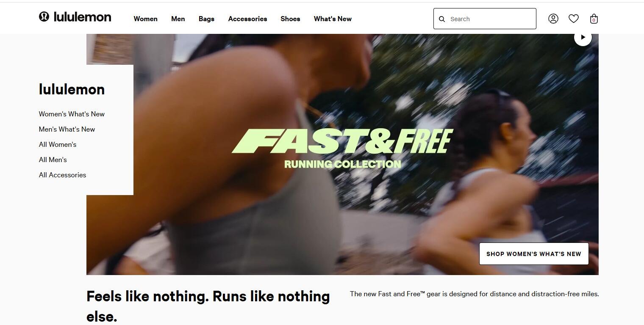This screenshot has width=644, height=325.
Task: Open the account profile icon
Action: tap(553, 19)
